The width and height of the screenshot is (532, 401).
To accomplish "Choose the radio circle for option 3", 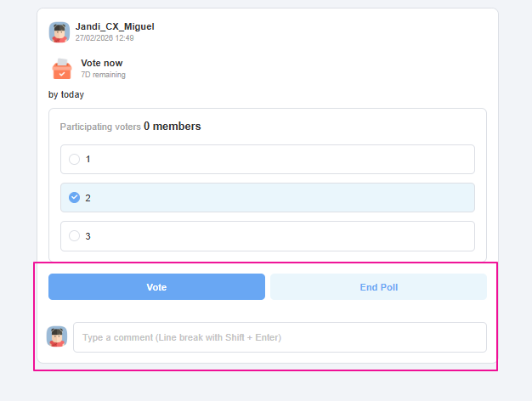I will (x=75, y=235).
